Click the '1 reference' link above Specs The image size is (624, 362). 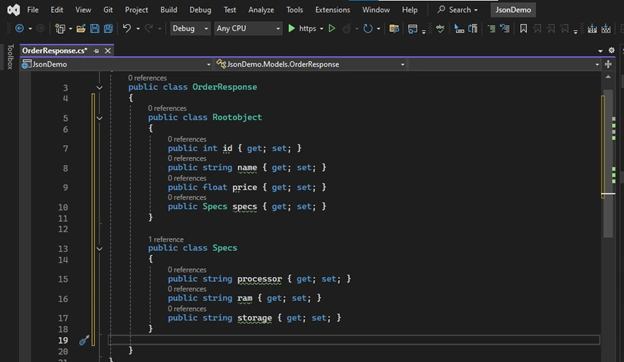(x=166, y=239)
